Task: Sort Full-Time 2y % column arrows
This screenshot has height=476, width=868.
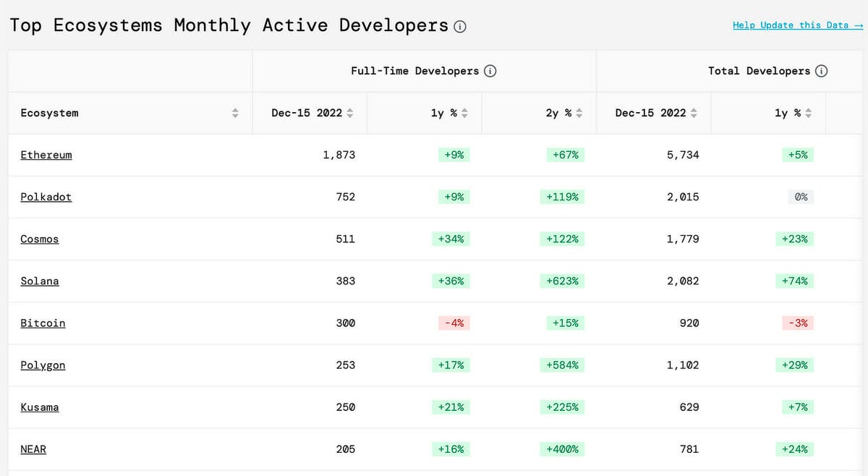Action: point(579,113)
